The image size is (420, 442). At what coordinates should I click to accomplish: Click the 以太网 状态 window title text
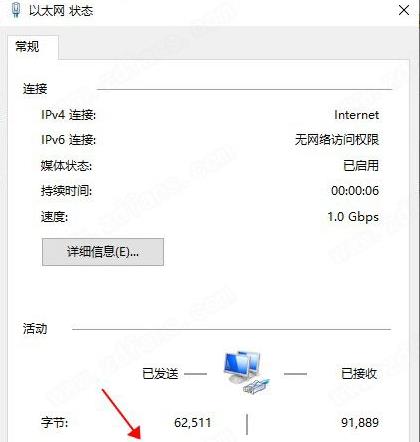coord(61,11)
